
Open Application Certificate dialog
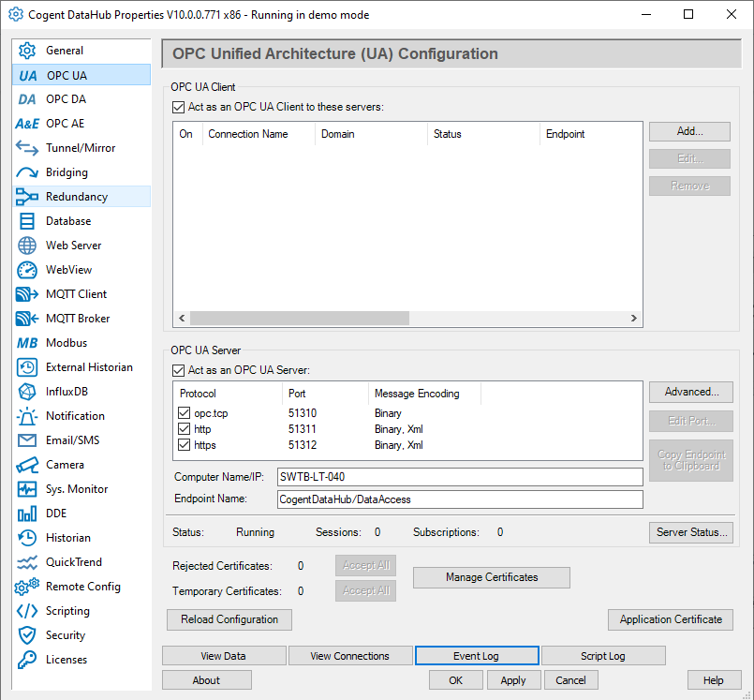pyautogui.click(x=671, y=619)
